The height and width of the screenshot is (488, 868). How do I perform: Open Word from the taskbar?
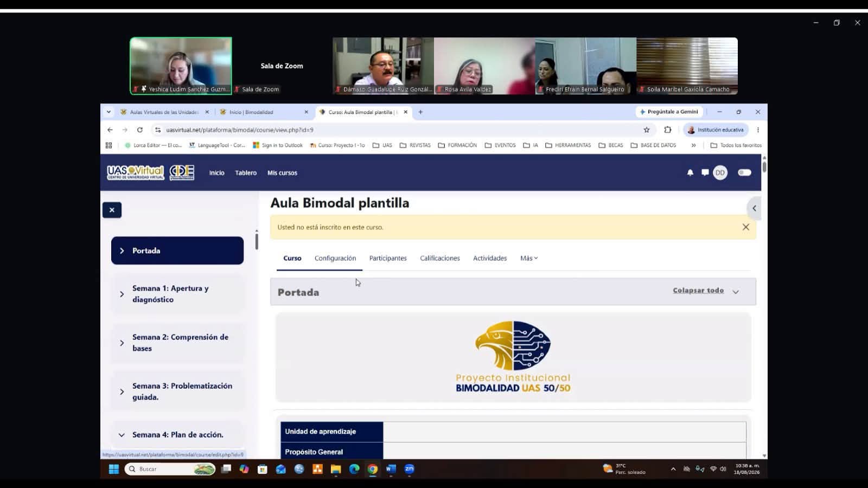click(391, 469)
